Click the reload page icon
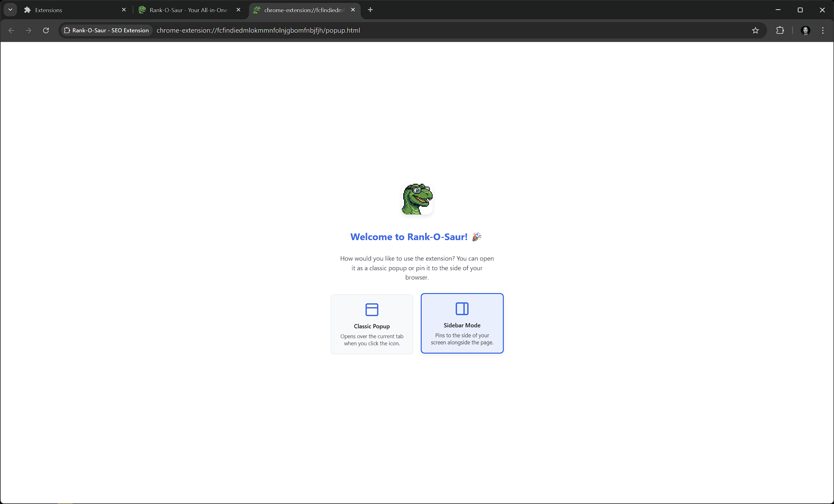 [x=46, y=30]
